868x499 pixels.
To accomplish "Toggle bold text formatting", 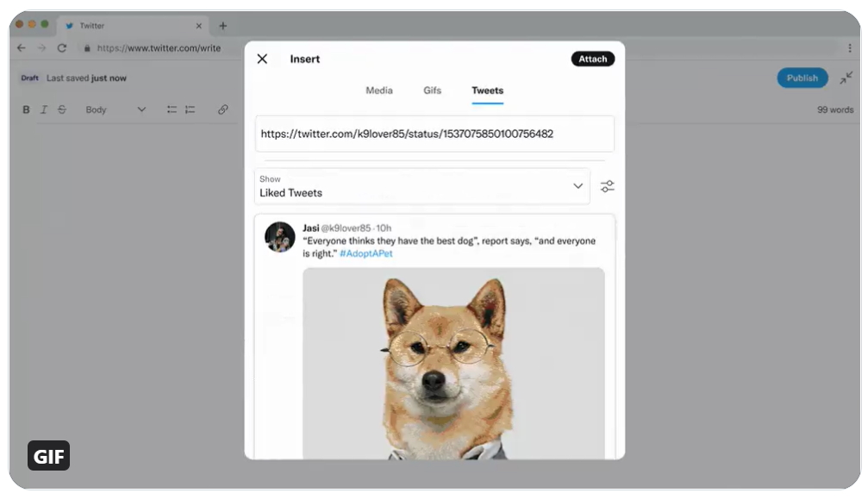I will 26,109.
